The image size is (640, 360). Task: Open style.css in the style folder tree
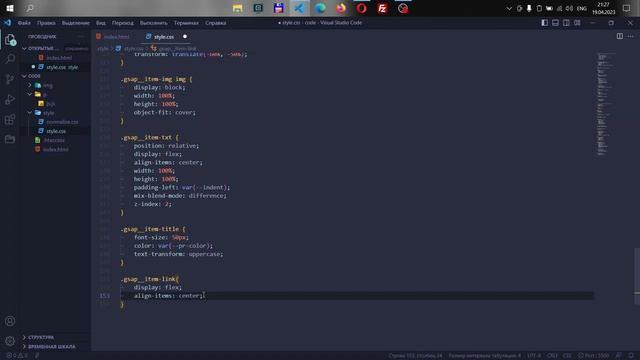(56, 131)
